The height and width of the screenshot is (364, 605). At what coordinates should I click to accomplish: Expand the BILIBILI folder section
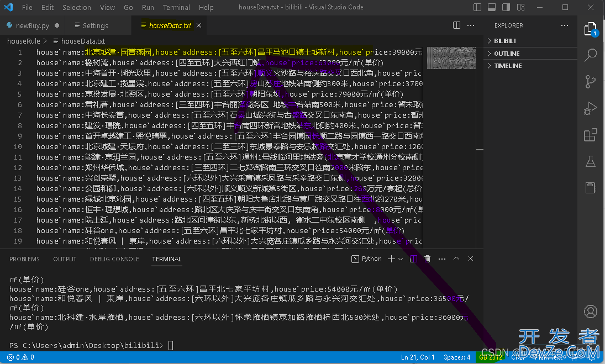click(530, 41)
